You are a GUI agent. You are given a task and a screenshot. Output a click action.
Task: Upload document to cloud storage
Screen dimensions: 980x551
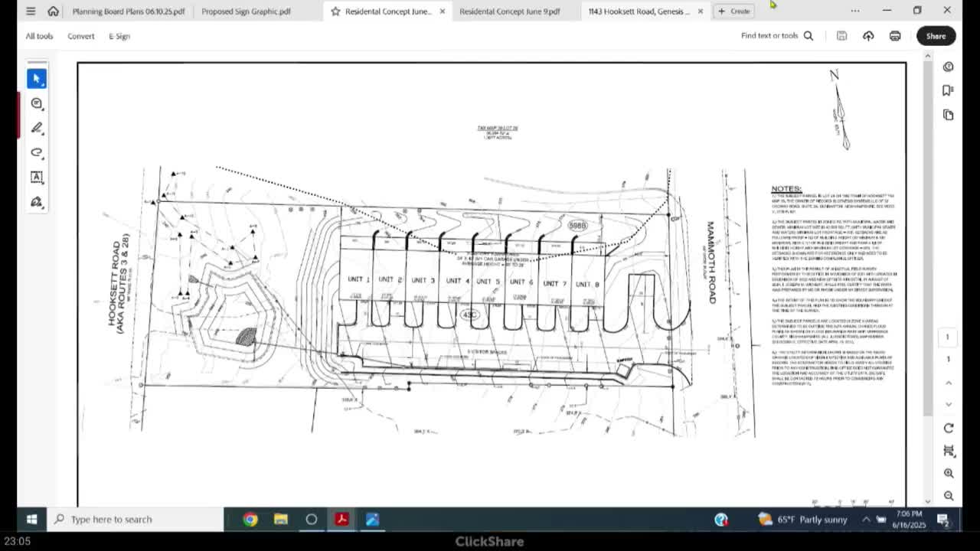(868, 36)
